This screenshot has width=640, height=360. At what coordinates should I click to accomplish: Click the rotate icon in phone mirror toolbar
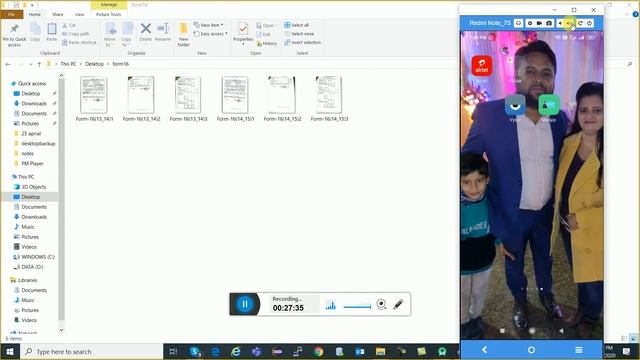(580, 23)
